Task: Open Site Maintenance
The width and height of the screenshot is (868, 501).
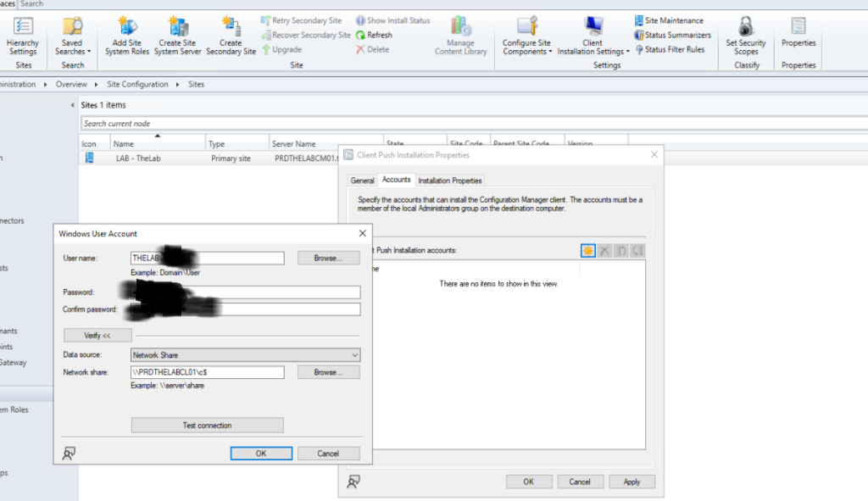Action: pyautogui.click(x=669, y=20)
